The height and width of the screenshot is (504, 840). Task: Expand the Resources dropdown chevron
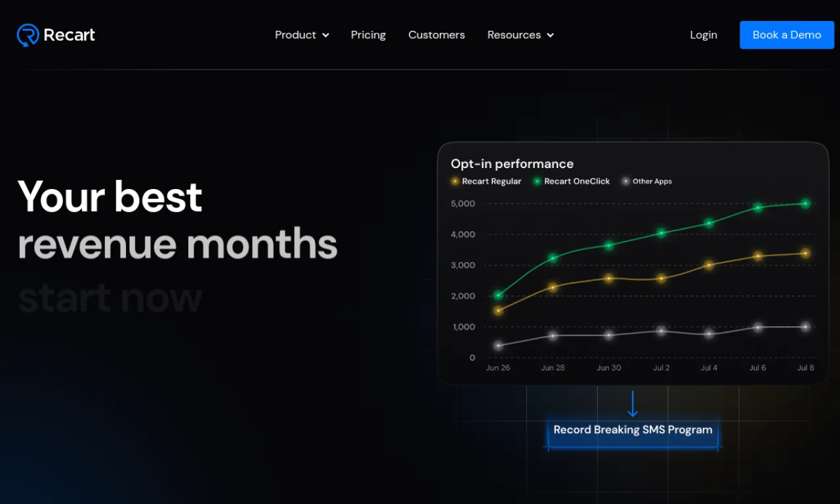pyautogui.click(x=550, y=35)
